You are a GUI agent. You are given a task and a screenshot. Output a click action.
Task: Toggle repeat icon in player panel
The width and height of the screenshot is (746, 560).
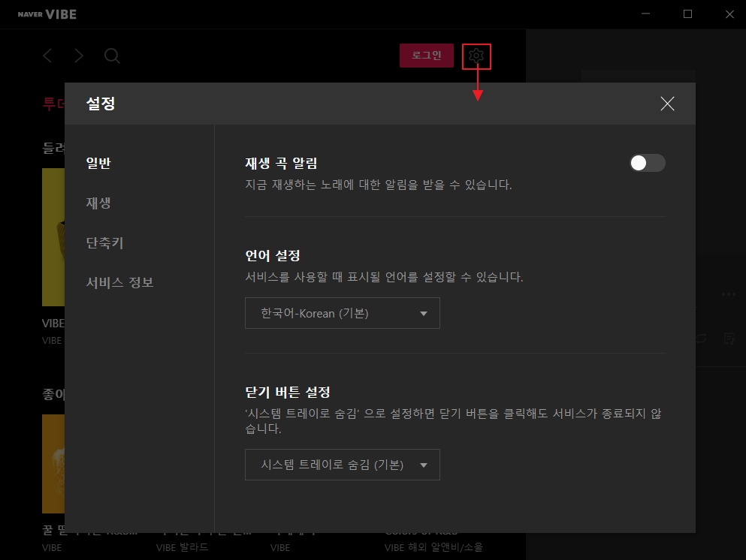701,339
